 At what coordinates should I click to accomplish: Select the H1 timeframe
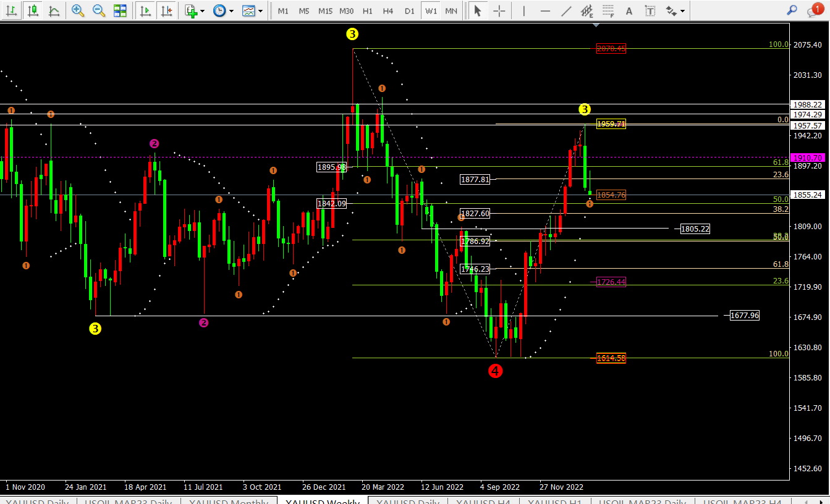pyautogui.click(x=368, y=11)
